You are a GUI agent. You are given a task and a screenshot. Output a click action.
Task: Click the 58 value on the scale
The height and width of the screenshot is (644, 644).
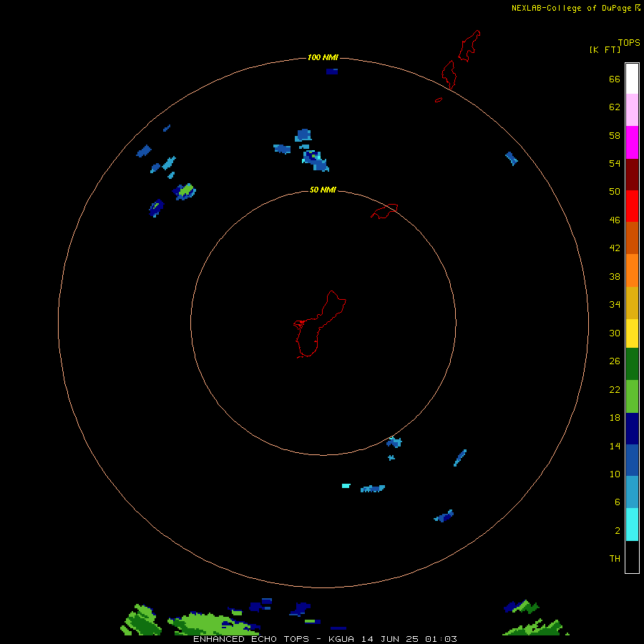[x=615, y=135]
